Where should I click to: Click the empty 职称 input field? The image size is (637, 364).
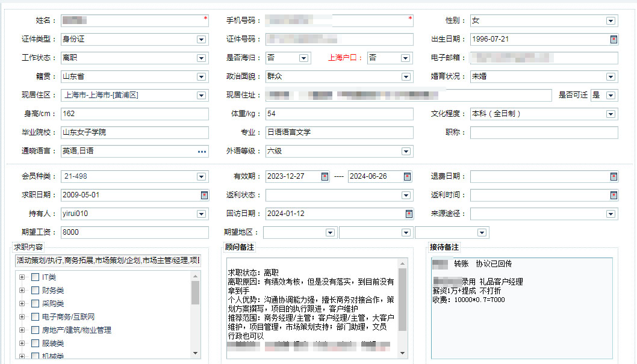click(x=544, y=133)
